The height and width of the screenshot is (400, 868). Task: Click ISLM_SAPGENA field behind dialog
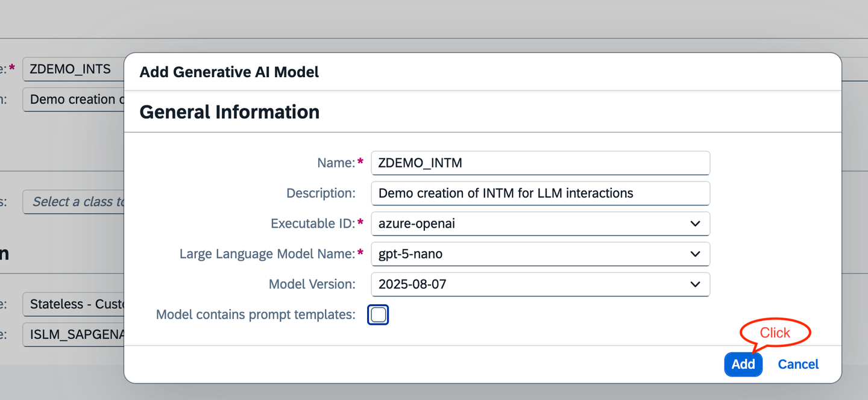coord(74,334)
